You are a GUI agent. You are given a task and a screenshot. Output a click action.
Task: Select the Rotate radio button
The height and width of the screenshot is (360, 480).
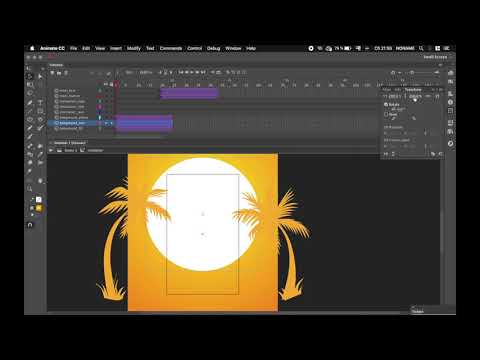(386, 104)
